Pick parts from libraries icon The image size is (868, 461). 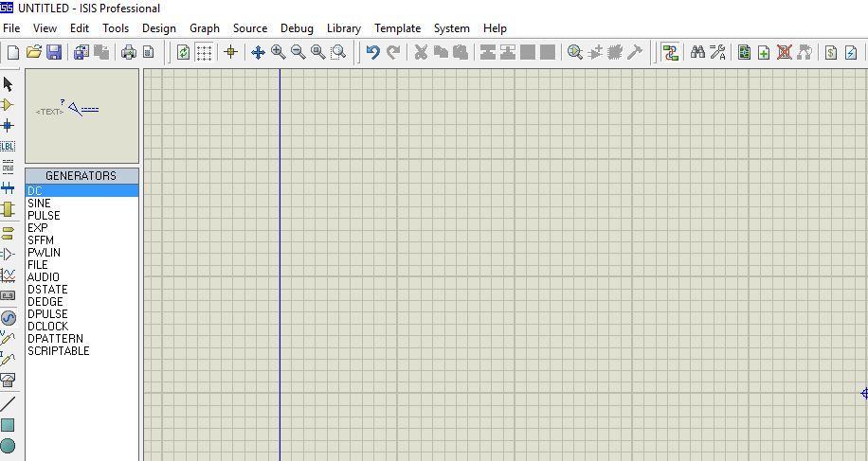574,52
